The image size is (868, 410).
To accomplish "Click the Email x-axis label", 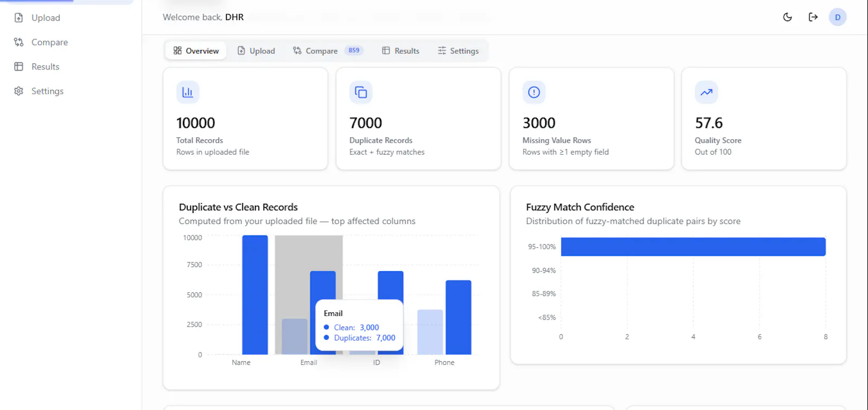I will pos(309,363).
